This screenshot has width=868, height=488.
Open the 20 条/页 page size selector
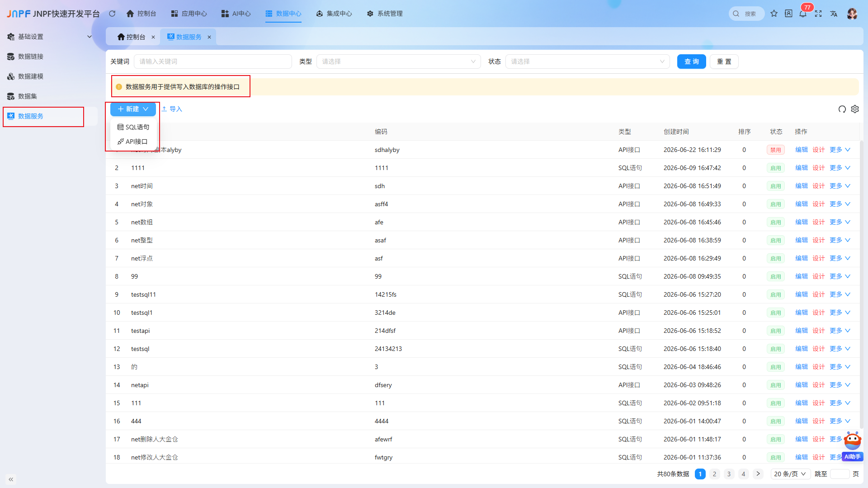coord(790,474)
